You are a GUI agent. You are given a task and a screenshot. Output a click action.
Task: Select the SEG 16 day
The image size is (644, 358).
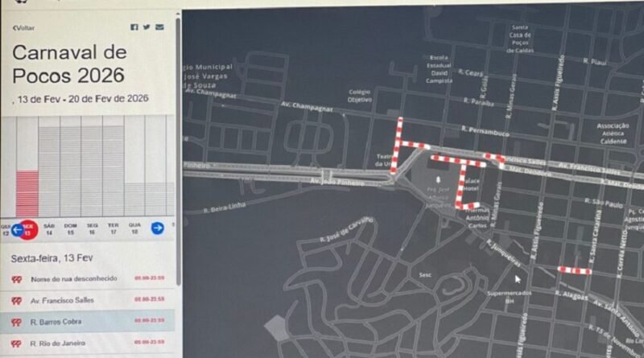coord(92,228)
